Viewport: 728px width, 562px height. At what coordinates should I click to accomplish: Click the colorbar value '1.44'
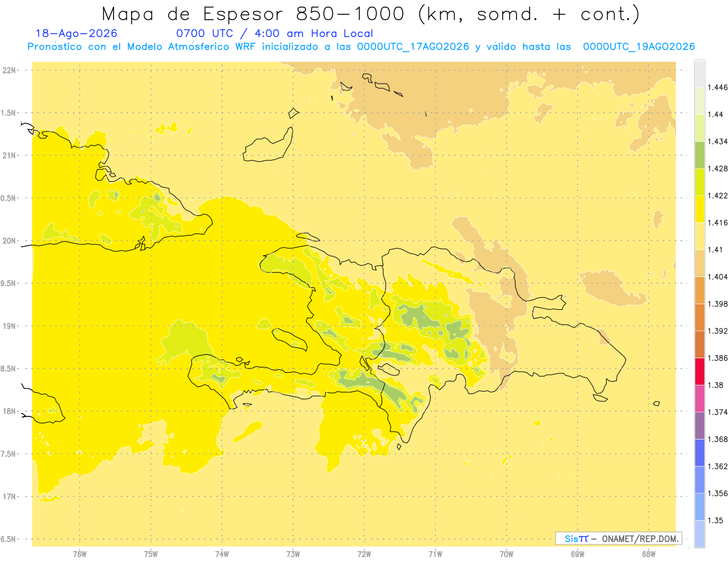pyautogui.click(x=715, y=114)
